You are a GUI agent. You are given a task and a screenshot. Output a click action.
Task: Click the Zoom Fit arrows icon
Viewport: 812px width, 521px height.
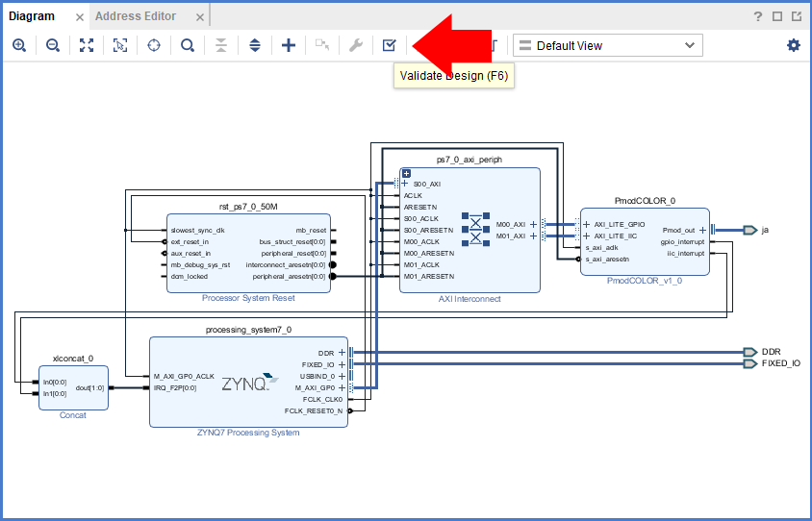coord(87,45)
